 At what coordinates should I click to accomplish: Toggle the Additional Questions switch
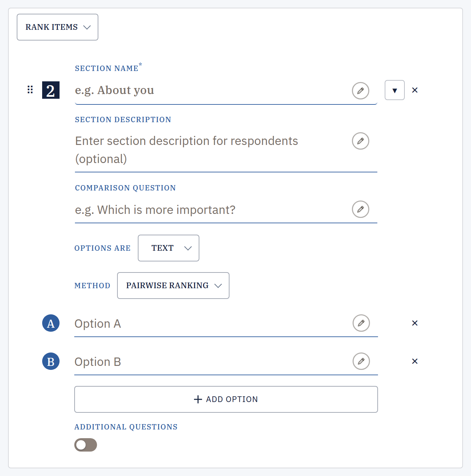point(86,445)
